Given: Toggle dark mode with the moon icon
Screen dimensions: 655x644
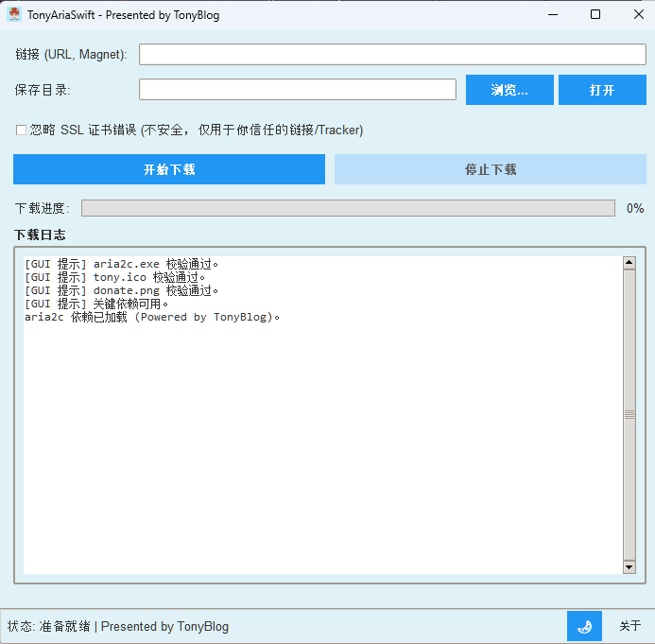Looking at the screenshot, I should (584, 626).
